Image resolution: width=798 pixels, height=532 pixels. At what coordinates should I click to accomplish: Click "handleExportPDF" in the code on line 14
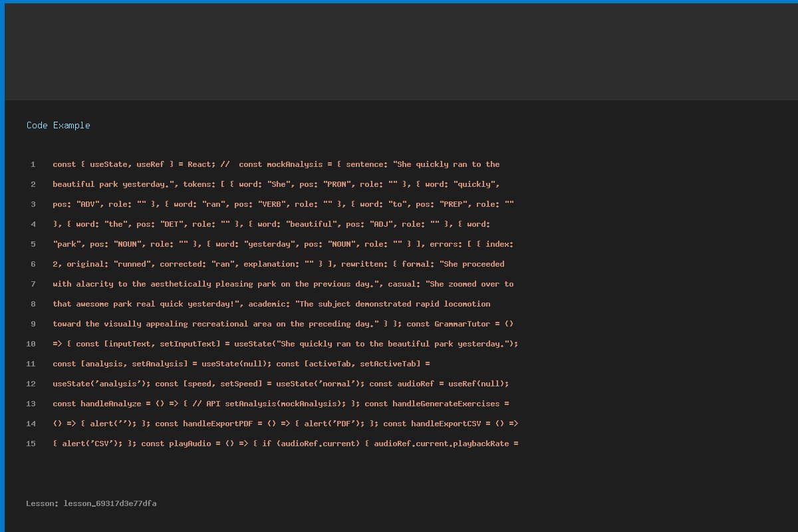click(218, 424)
